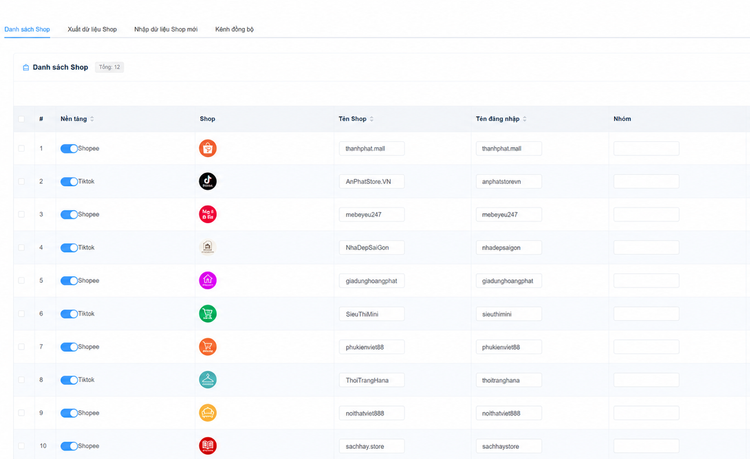Edit the NhaDepSaiGon shop name field
This screenshot has width=750, height=459.
(372, 247)
